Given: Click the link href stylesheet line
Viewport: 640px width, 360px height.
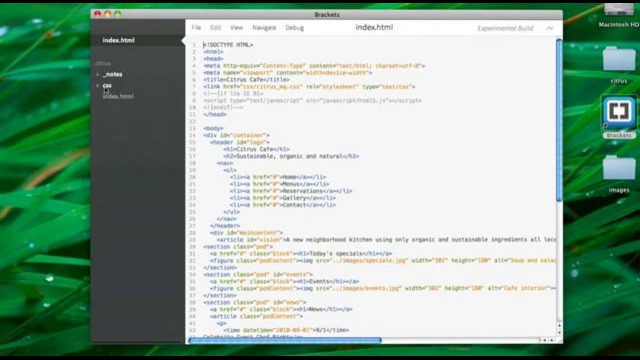Looking at the screenshot, I should pyautogui.click(x=309, y=87).
